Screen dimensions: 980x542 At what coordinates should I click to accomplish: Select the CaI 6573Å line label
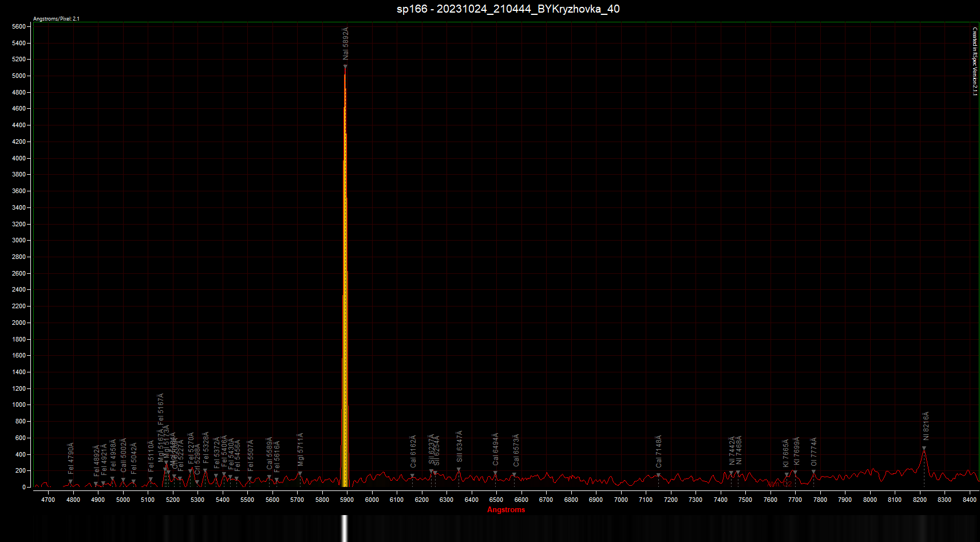pyautogui.click(x=516, y=450)
